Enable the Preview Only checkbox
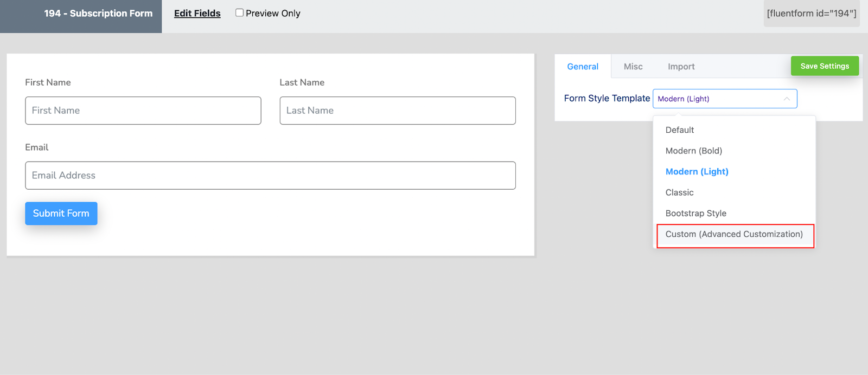The image size is (868, 375). tap(239, 13)
